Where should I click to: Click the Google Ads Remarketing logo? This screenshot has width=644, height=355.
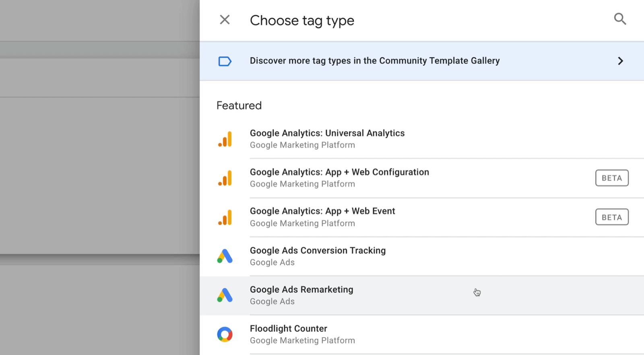(x=225, y=295)
